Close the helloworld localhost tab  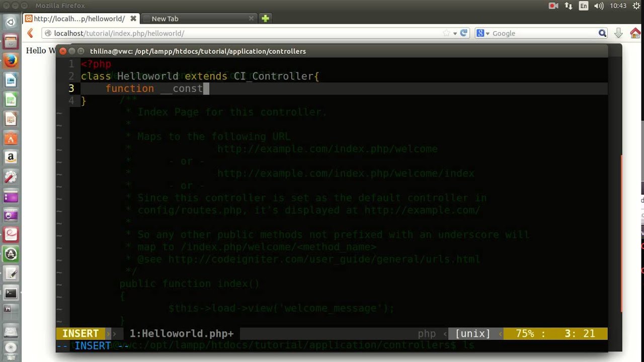coord(133,19)
